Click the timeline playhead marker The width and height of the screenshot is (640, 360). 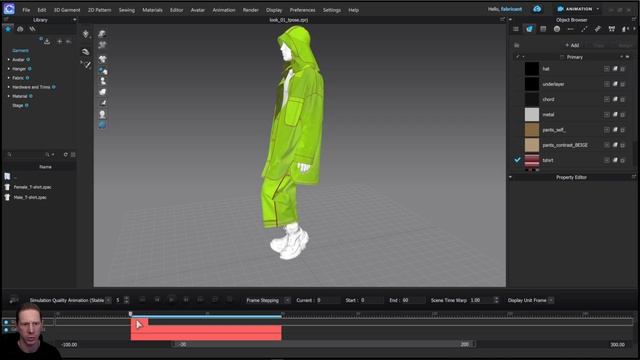(x=131, y=314)
